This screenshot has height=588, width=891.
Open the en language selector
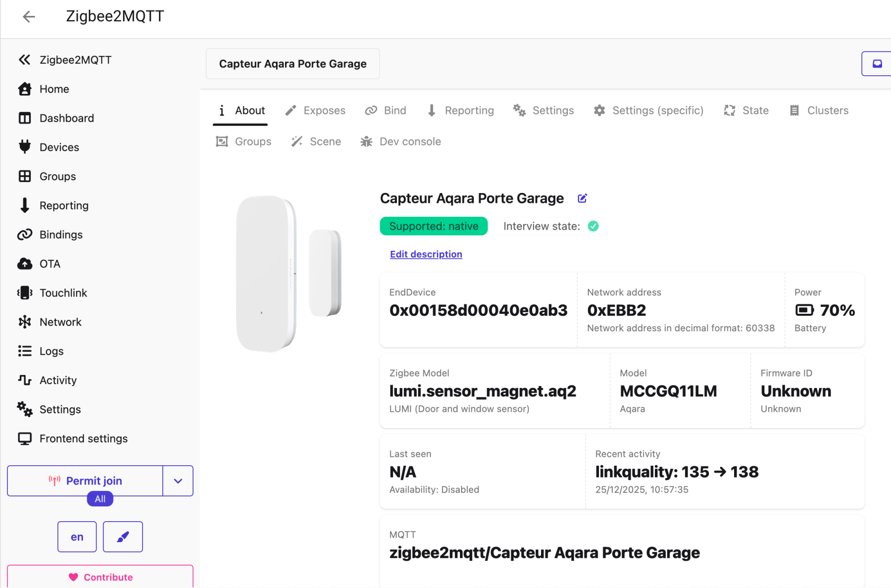point(77,537)
